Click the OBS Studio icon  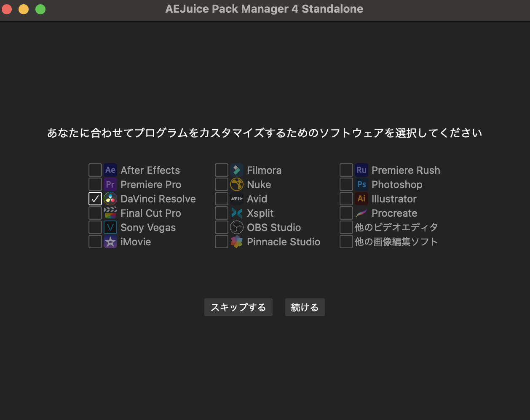click(236, 227)
